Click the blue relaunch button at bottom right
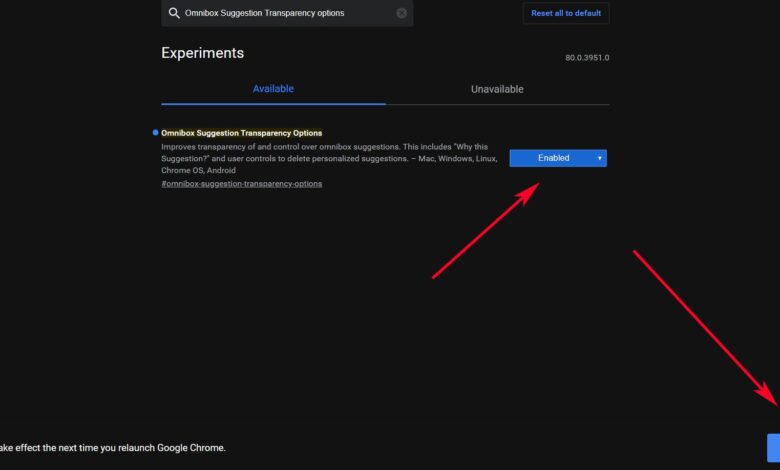The height and width of the screenshot is (470, 780). [x=773, y=447]
